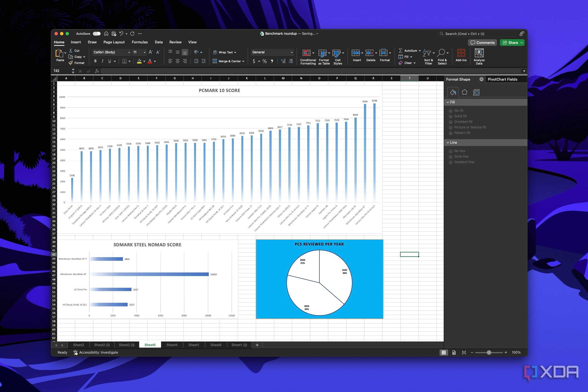Select the Solid line radio option
Viewport: 588px width, 392px height.
click(x=450, y=157)
